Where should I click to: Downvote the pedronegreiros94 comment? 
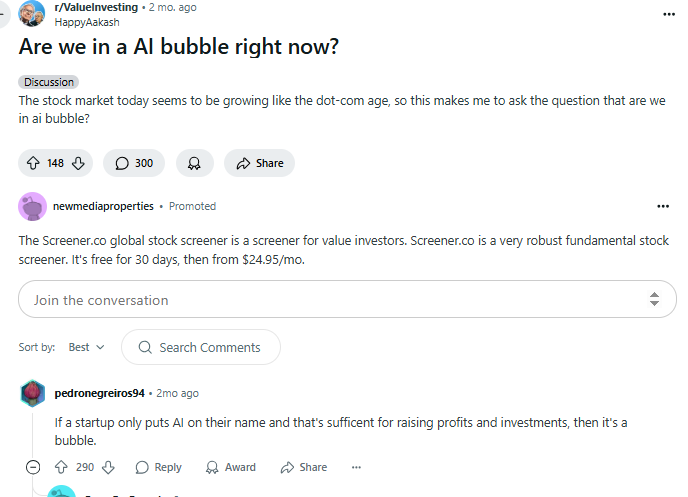click(x=109, y=467)
